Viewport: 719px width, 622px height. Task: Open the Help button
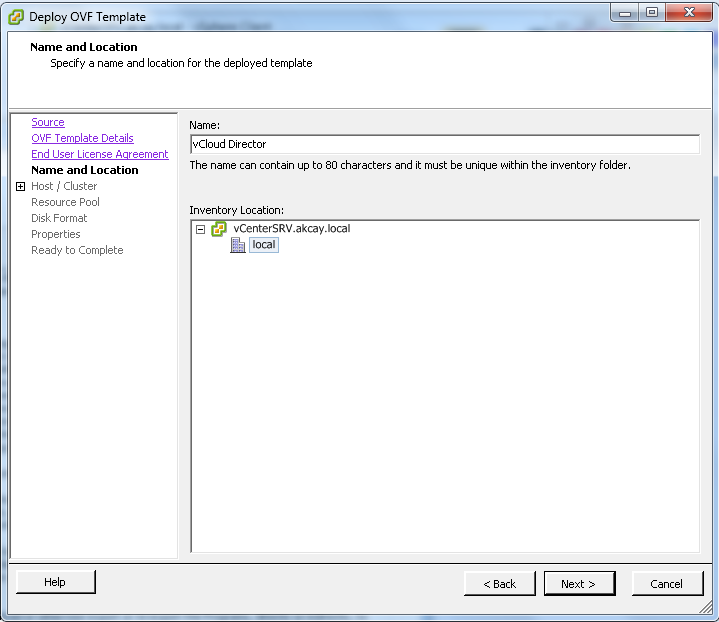tap(56, 582)
